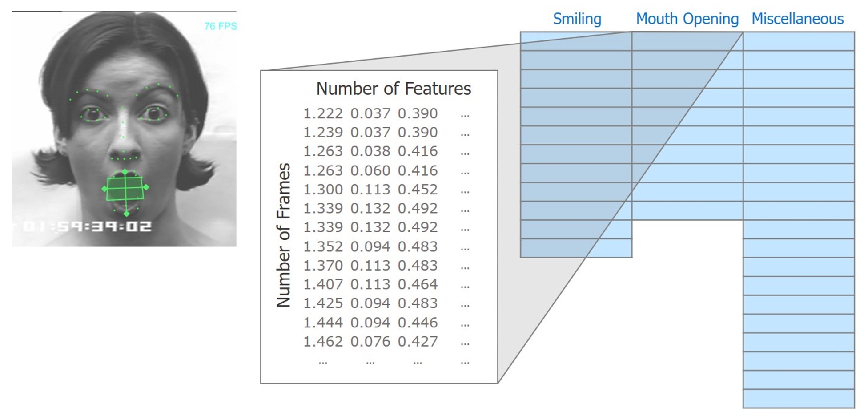Click the value 1.462 in the last row
The height and width of the screenshot is (420, 868).
click(323, 342)
